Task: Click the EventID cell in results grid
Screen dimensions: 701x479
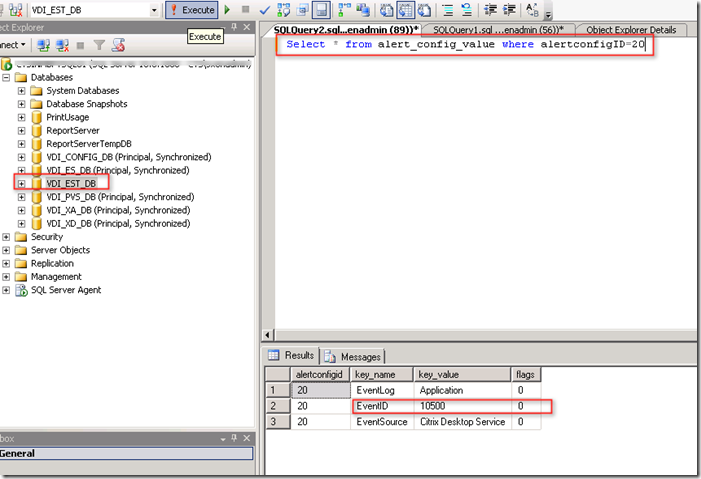Action: (x=382, y=406)
